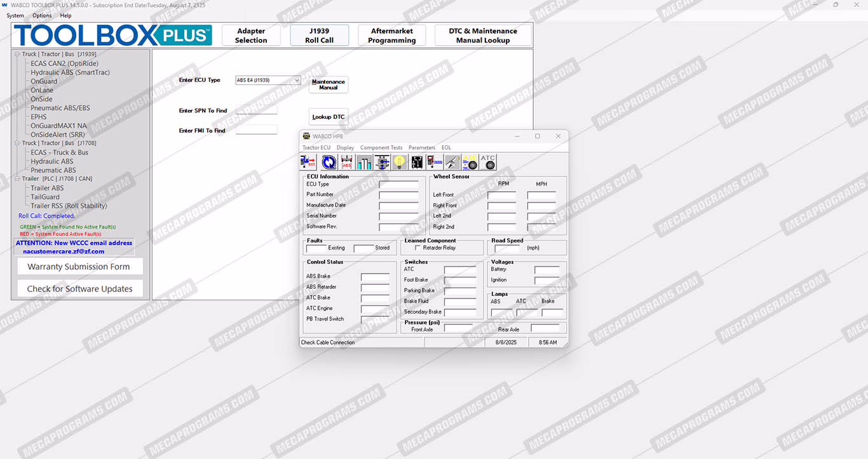Select EPHS tree item
This screenshot has width=868, height=459.
point(39,117)
